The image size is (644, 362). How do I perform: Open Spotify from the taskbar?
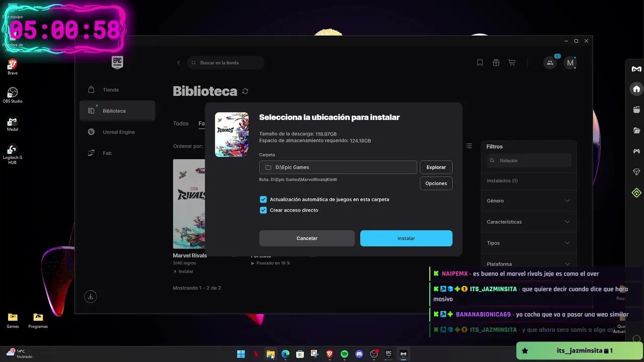click(344, 354)
